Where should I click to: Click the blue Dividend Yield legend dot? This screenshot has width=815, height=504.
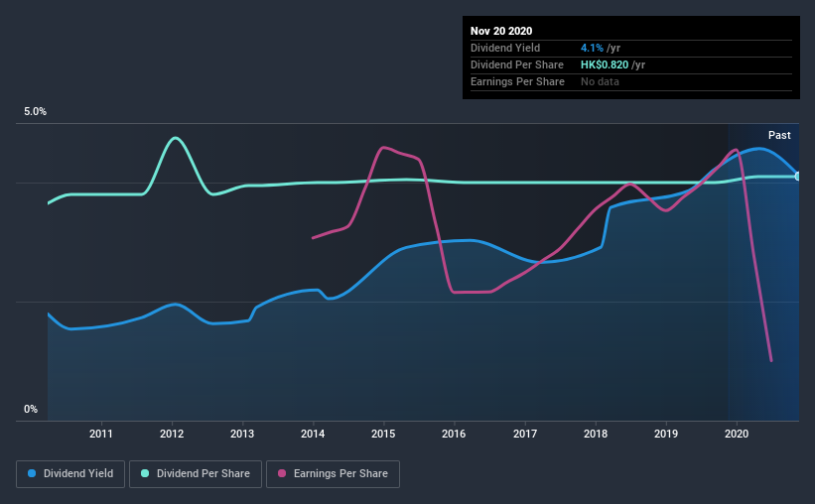(x=32, y=474)
